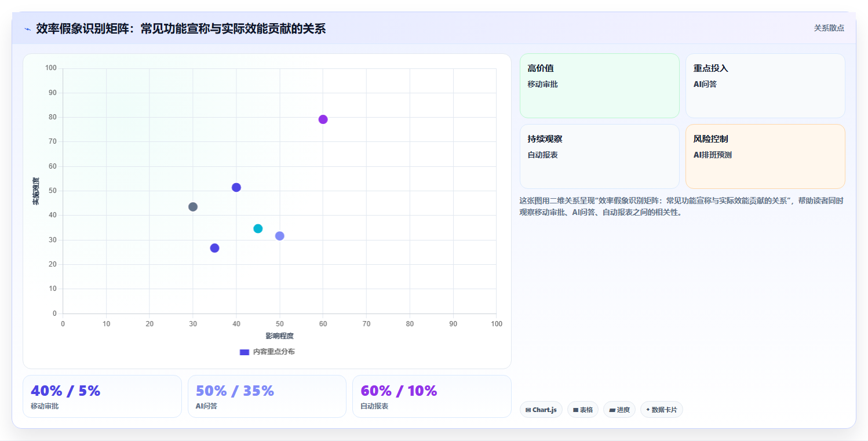This screenshot has width=868, height=441.
Task: Open the 高价值 quadrant card
Action: [600, 86]
